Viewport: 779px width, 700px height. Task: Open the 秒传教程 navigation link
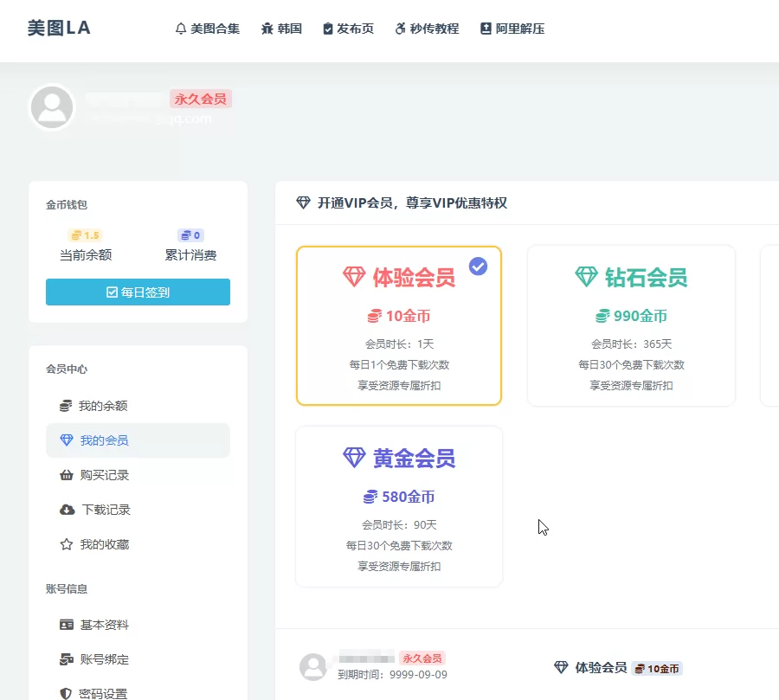pyautogui.click(x=428, y=29)
